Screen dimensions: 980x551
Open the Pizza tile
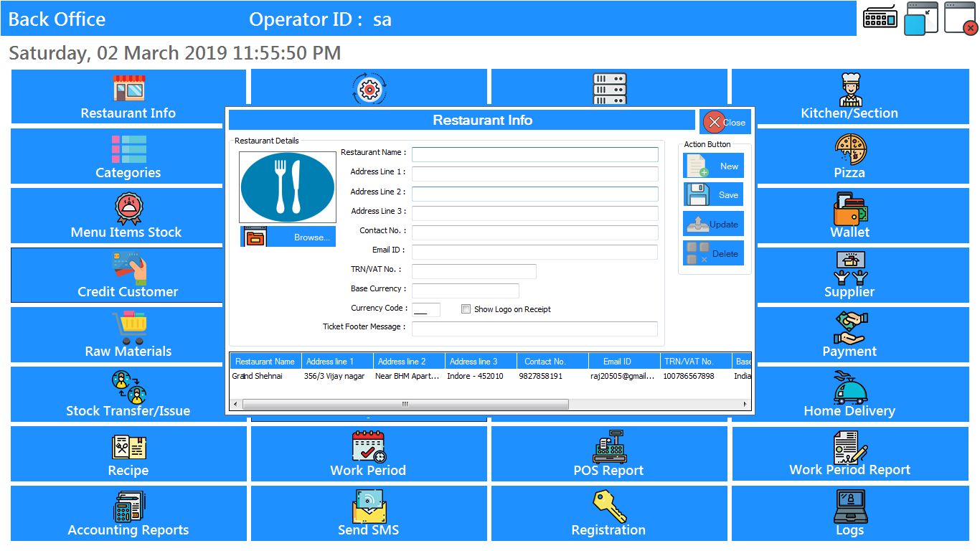[x=849, y=156]
